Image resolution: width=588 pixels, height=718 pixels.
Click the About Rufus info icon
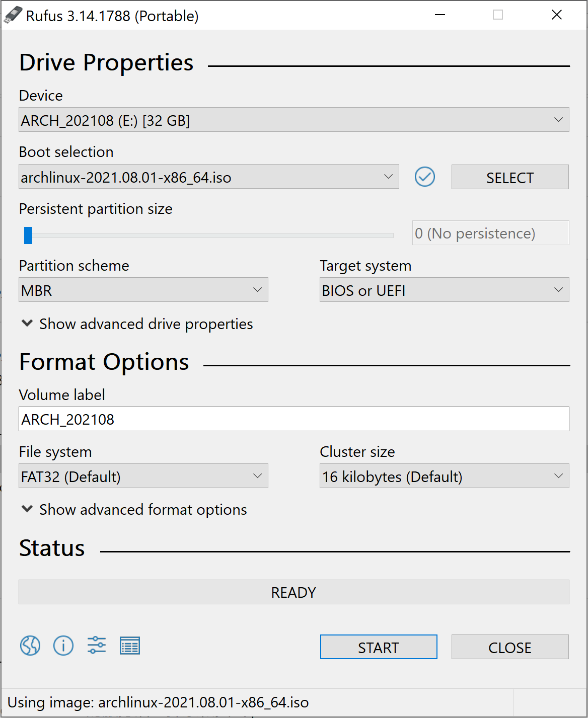coord(63,646)
